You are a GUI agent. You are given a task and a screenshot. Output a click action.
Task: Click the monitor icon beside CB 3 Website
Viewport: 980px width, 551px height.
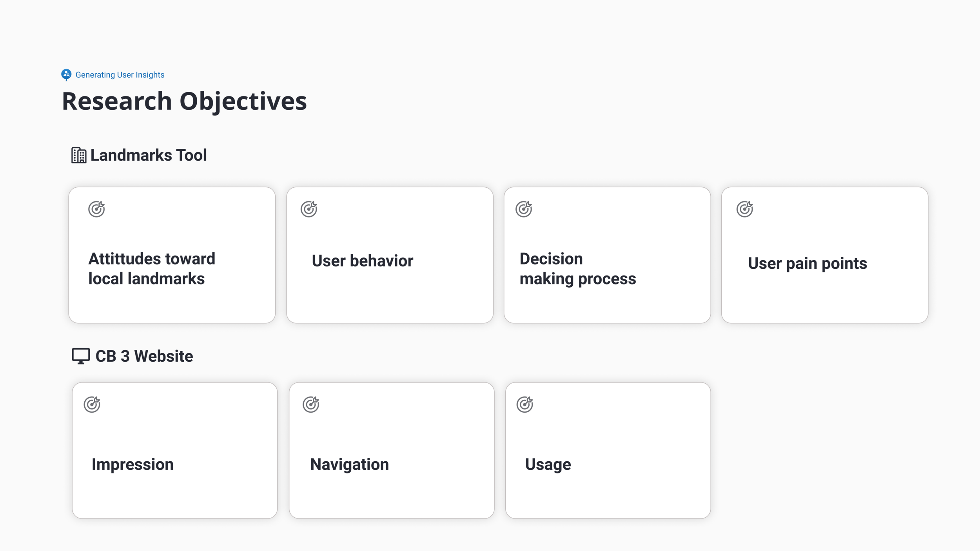(x=81, y=356)
